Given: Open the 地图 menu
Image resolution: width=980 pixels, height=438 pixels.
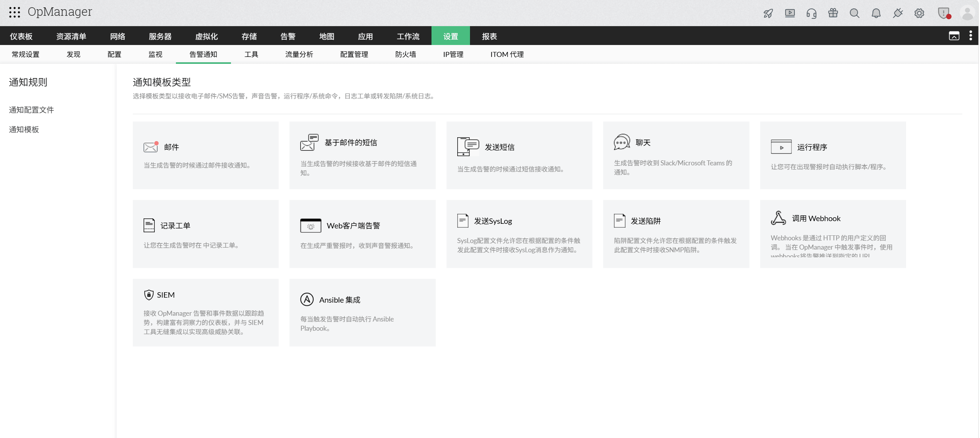Looking at the screenshot, I should click(x=326, y=36).
